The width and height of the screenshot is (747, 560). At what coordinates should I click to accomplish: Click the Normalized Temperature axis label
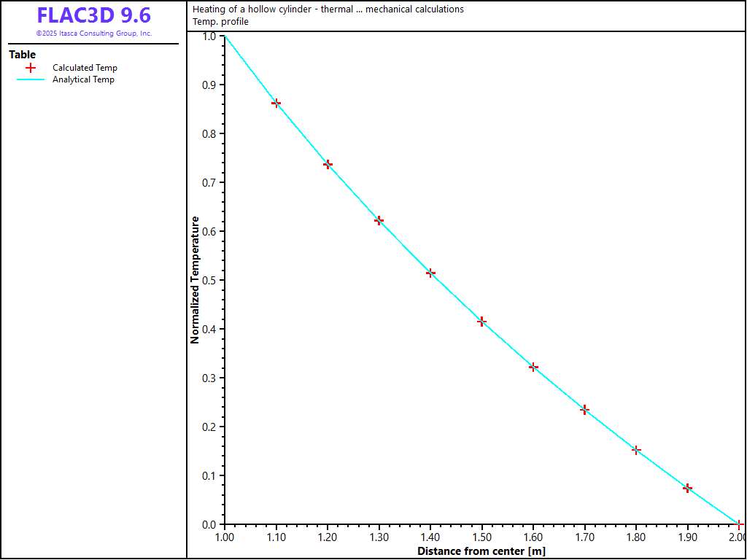point(195,280)
